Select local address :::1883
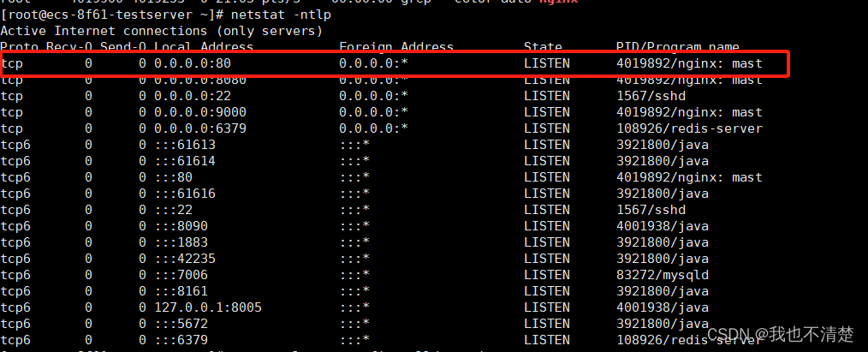The height and width of the screenshot is (352, 868). click(x=181, y=242)
